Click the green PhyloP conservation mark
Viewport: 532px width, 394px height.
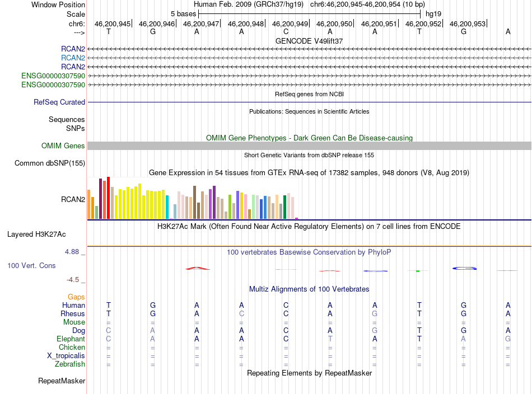coord(418,271)
